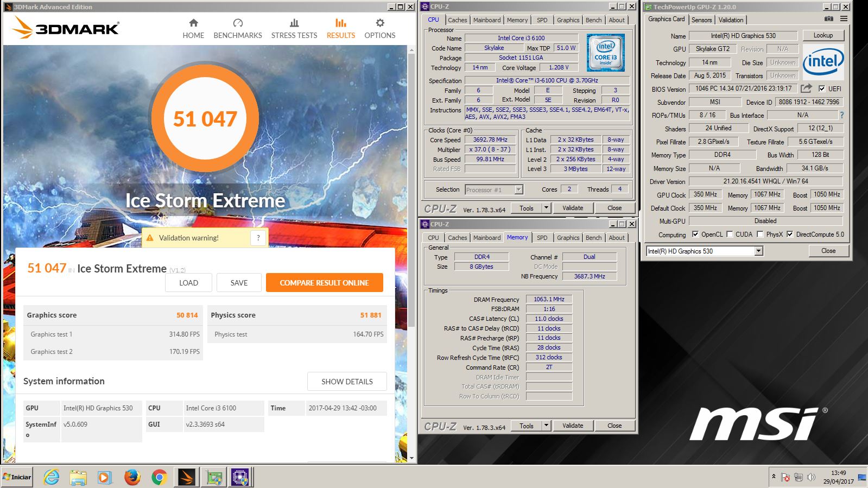Launch the media player taskbar icon
868x488 pixels.
[105, 477]
